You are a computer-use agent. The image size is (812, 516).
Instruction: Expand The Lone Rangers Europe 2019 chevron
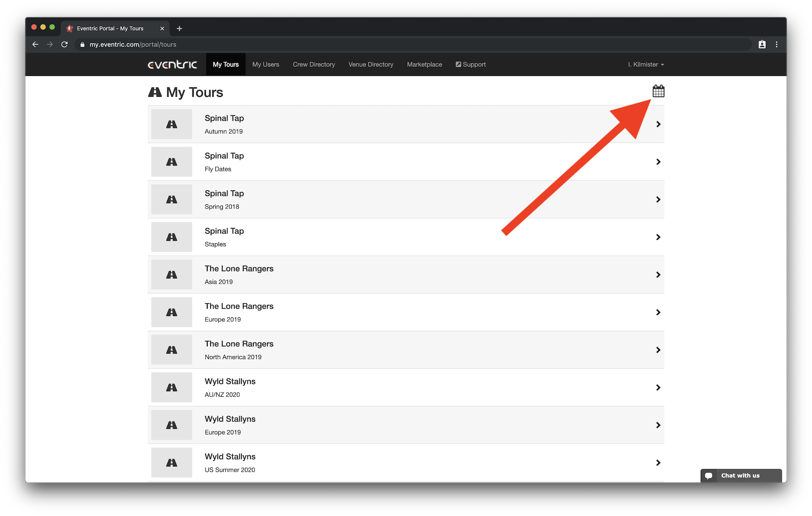point(658,313)
